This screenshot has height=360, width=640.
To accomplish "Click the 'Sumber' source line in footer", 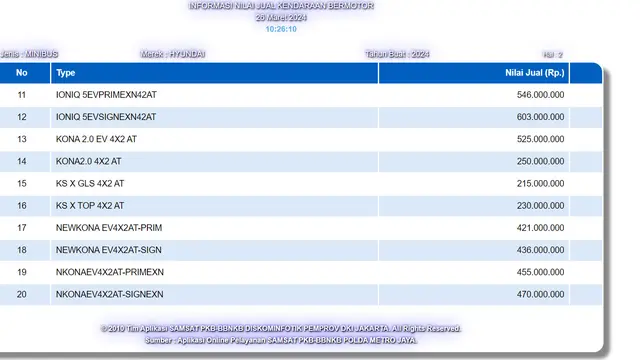I will 281,340.
